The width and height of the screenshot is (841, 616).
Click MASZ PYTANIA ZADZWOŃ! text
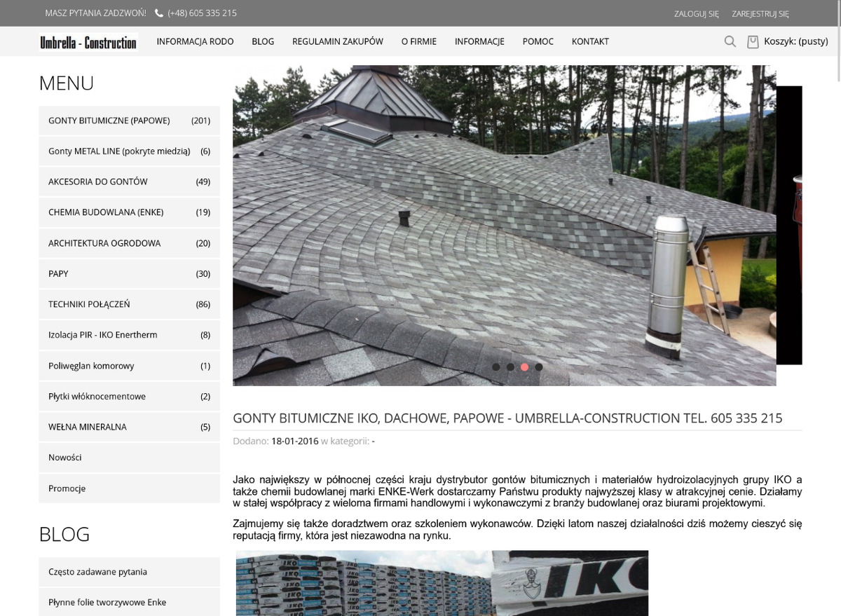95,13
